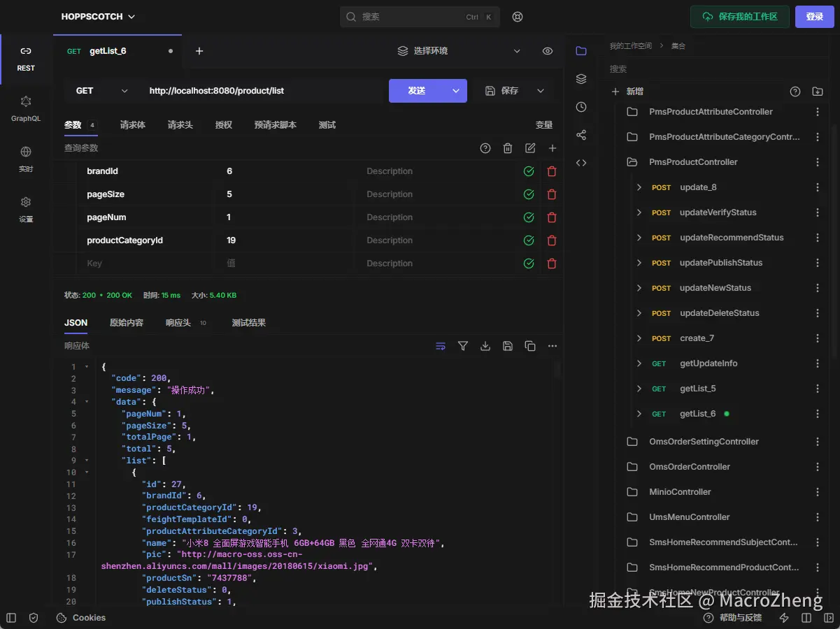Click the request URL input field
Screen dimensions: 840x629
[263, 91]
